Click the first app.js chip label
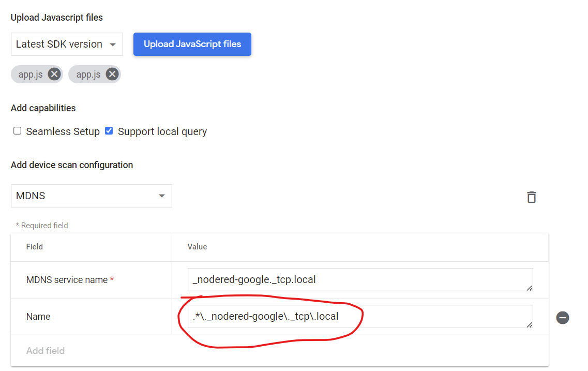 (29, 74)
